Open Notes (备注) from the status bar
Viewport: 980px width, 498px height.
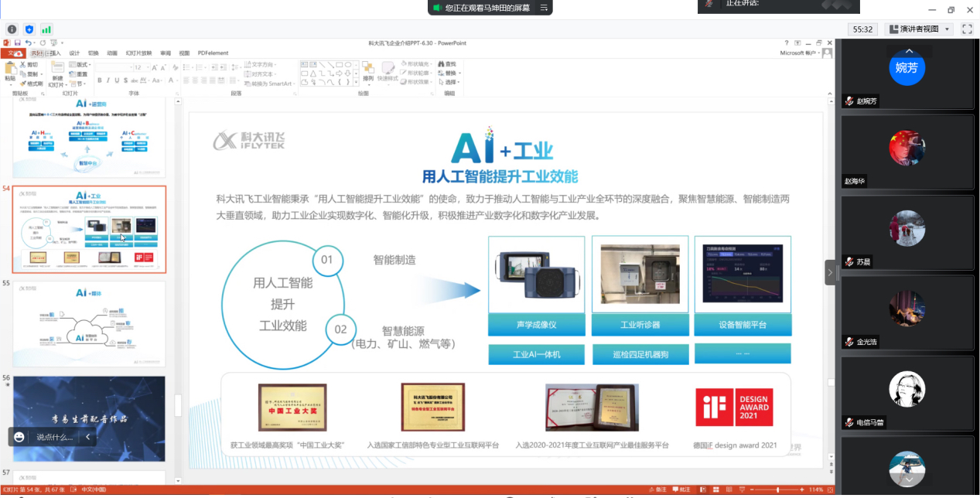pyautogui.click(x=657, y=489)
